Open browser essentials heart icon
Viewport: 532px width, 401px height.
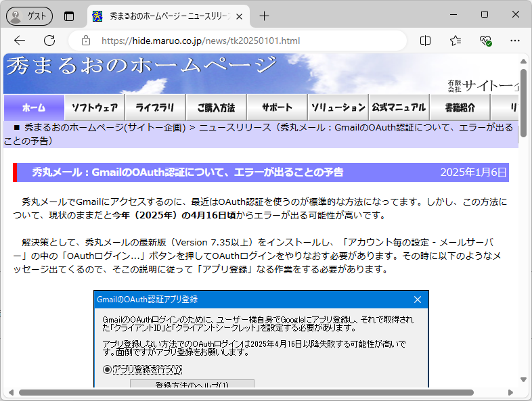coord(485,41)
